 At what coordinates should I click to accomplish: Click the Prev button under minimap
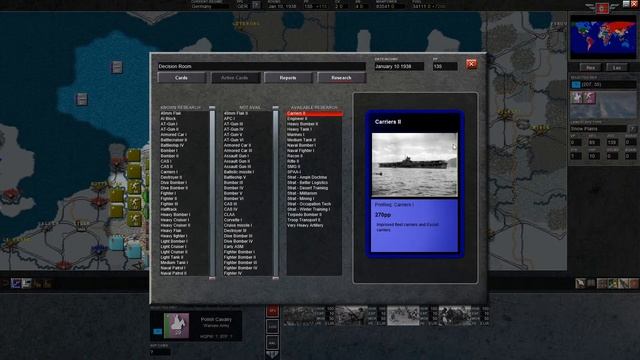pyautogui.click(x=590, y=67)
